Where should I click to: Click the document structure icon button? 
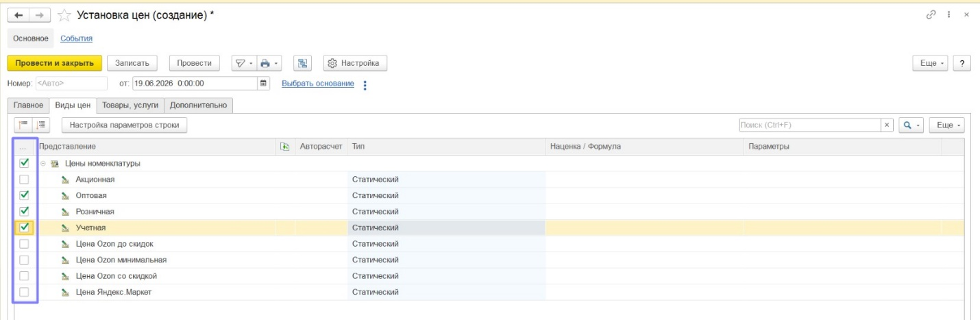click(303, 63)
